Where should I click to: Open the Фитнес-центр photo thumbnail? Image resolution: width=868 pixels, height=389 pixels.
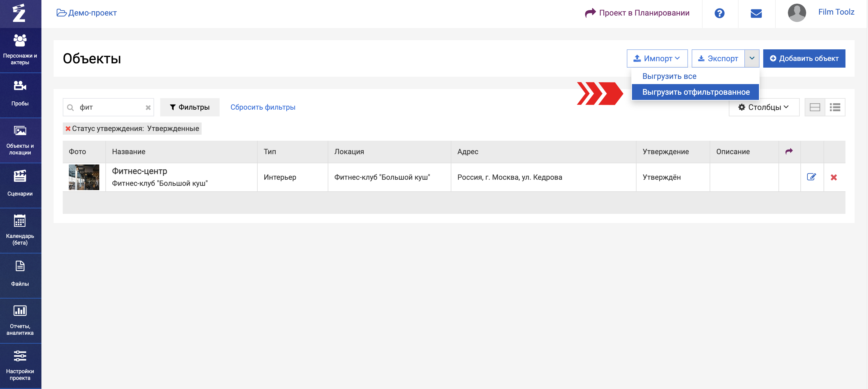tap(84, 177)
